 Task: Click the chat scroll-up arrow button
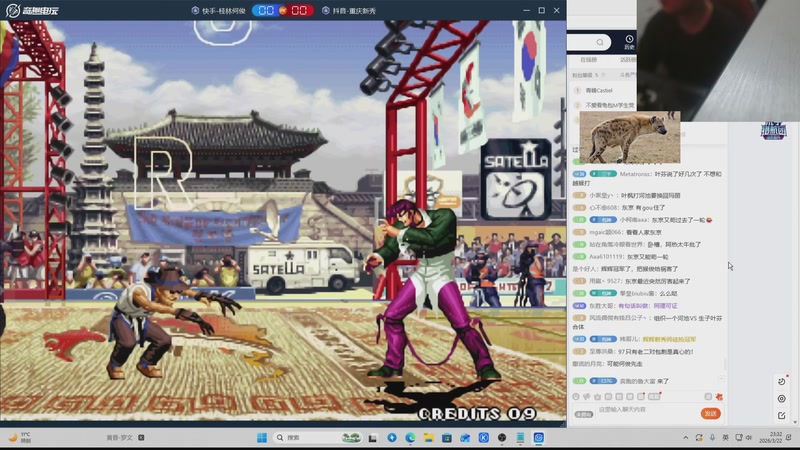tap(721, 379)
